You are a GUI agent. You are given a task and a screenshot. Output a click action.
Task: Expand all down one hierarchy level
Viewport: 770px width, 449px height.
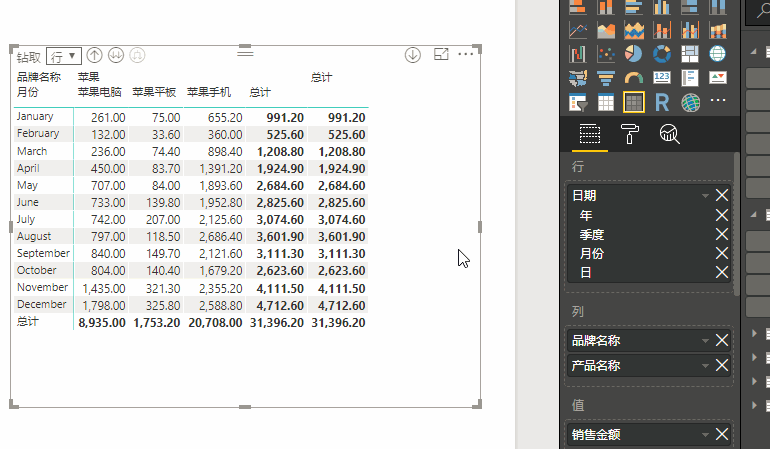click(x=137, y=55)
